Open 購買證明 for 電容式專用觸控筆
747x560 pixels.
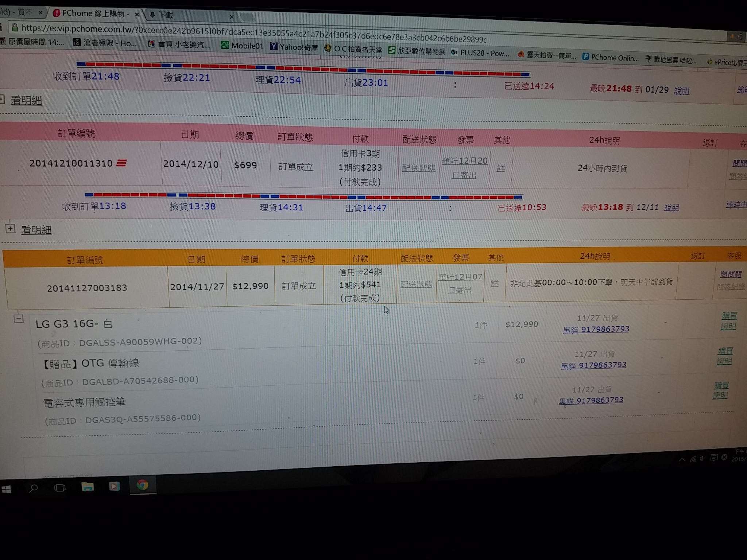(x=721, y=390)
